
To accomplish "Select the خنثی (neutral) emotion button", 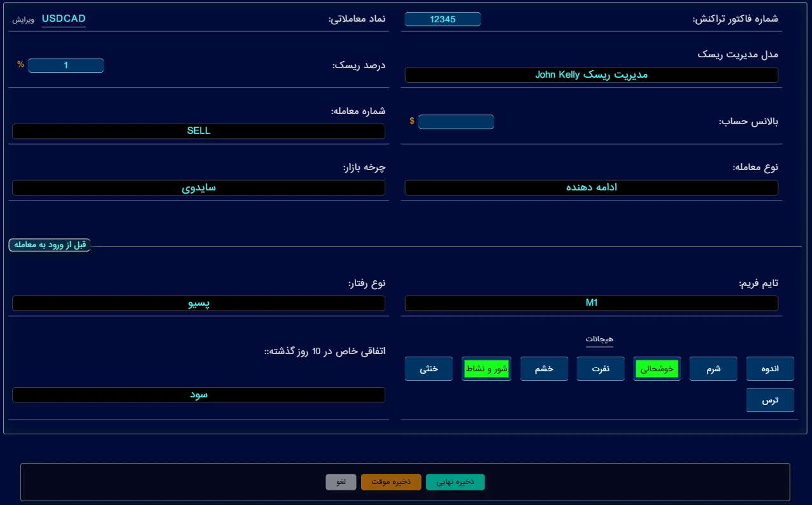I will click(x=429, y=369).
